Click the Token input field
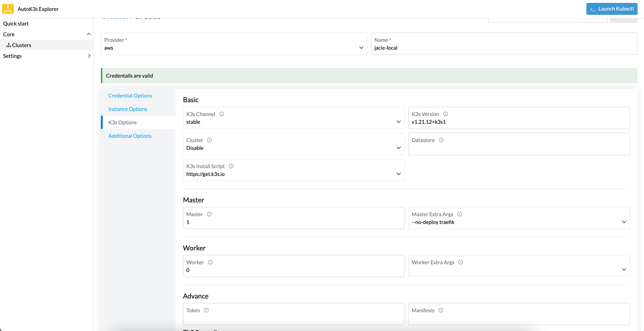Image resolution: width=644 pixels, height=331 pixels. coord(294,314)
